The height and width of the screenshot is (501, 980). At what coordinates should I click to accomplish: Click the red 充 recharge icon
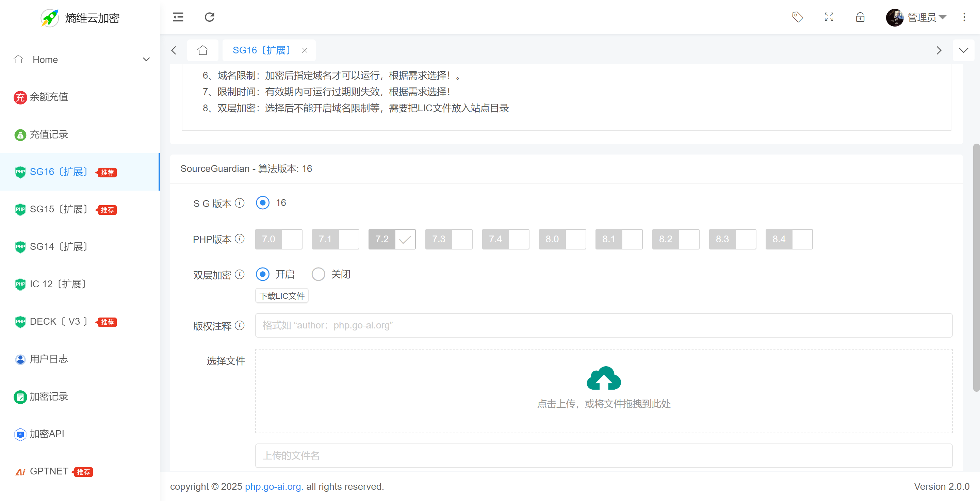20,97
